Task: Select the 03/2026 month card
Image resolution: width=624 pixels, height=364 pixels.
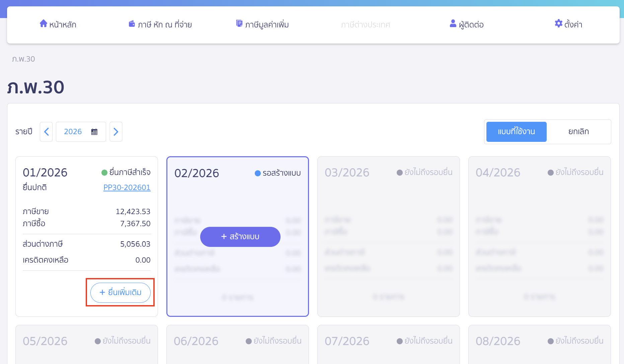Action: click(x=388, y=236)
